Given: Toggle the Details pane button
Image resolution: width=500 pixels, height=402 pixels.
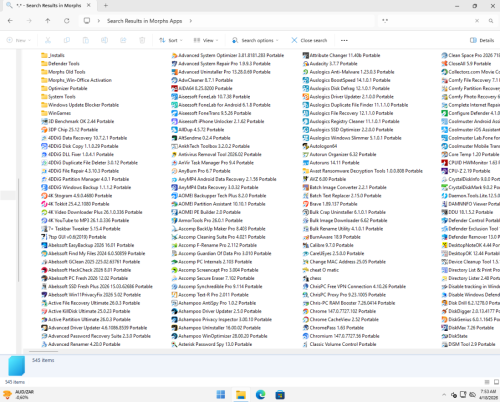Looking at the screenshot, I should click(482, 40).
